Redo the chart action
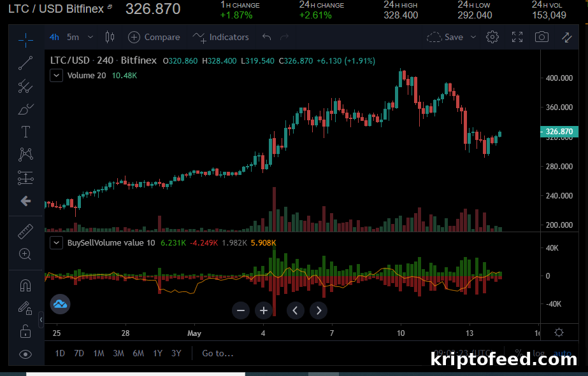This screenshot has height=376, width=588. click(285, 37)
